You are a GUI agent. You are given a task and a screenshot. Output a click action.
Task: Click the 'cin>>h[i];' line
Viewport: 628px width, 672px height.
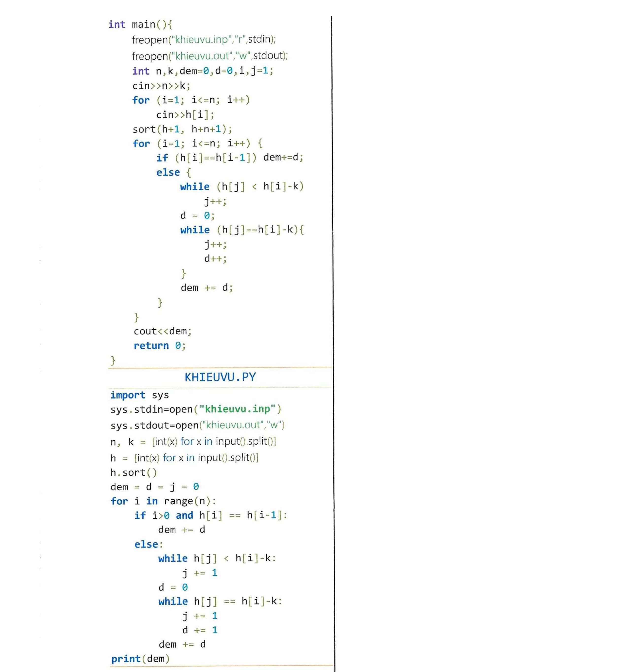tap(185, 115)
